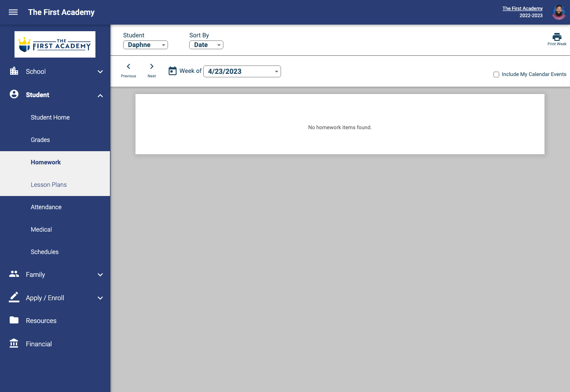Print the week using printer icon
This screenshot has width=570, height=392.
point(557,37)
